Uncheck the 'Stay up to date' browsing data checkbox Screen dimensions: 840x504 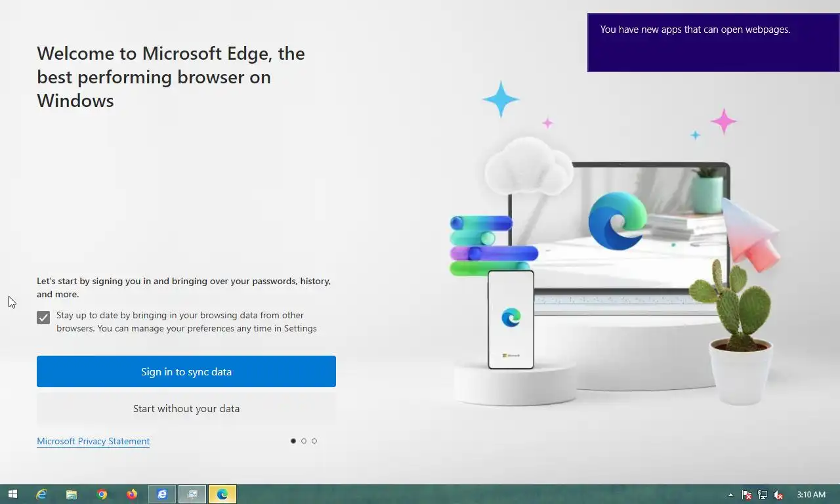43,318
